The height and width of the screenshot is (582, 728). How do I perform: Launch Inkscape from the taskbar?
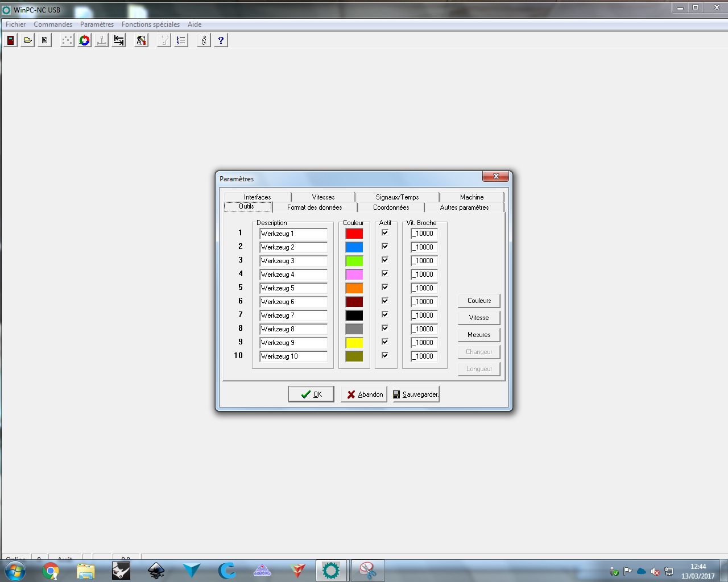(x=156, y=571)
